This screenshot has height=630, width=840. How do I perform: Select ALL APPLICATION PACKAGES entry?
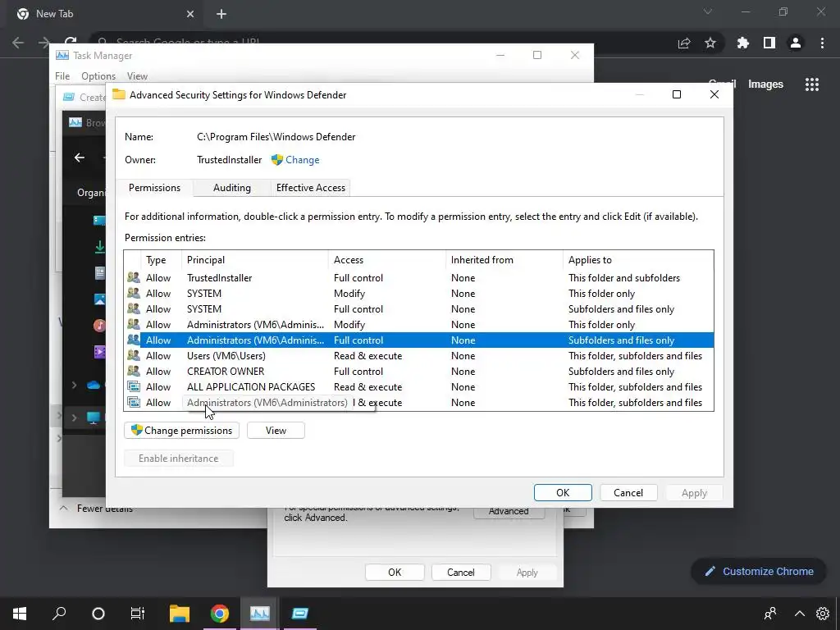click(x=418, y=386)
